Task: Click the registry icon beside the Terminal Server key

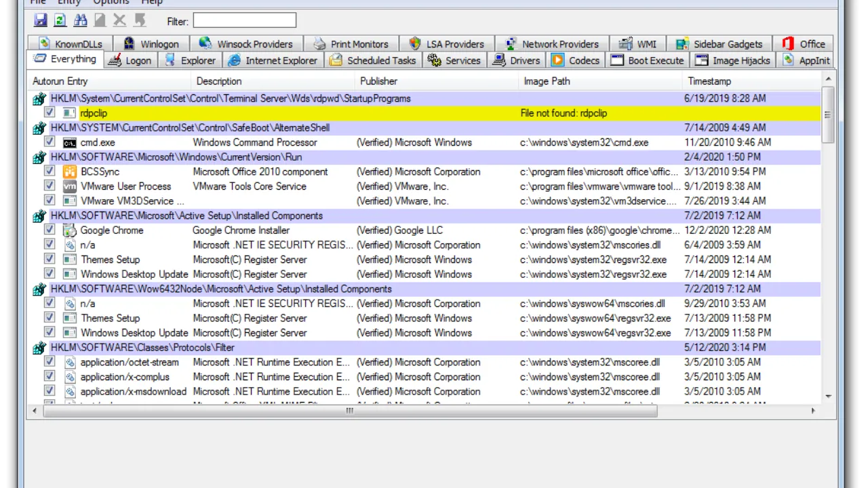Action: (x=39, y=98)
